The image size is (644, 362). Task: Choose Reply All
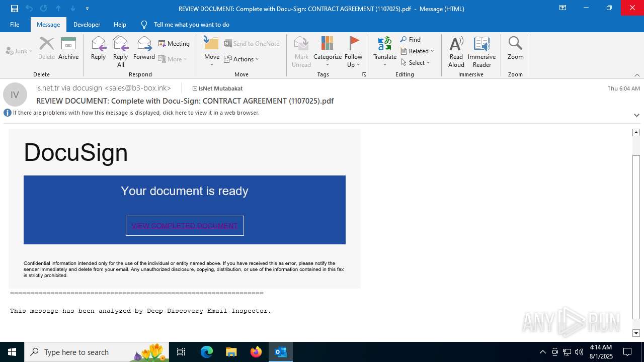click(x=121, y=52)
